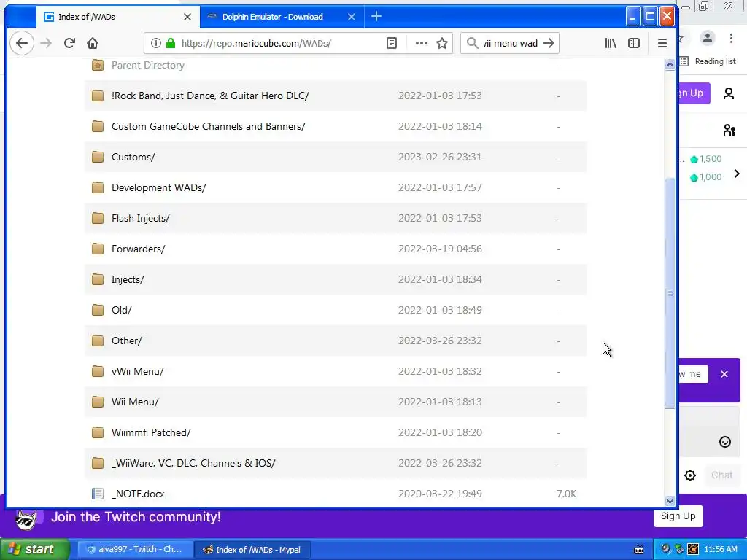This screenshot has width=747, height=560.
Task: Expand the Twitch leaderboard chevron arrow
Action: (737, 174)
